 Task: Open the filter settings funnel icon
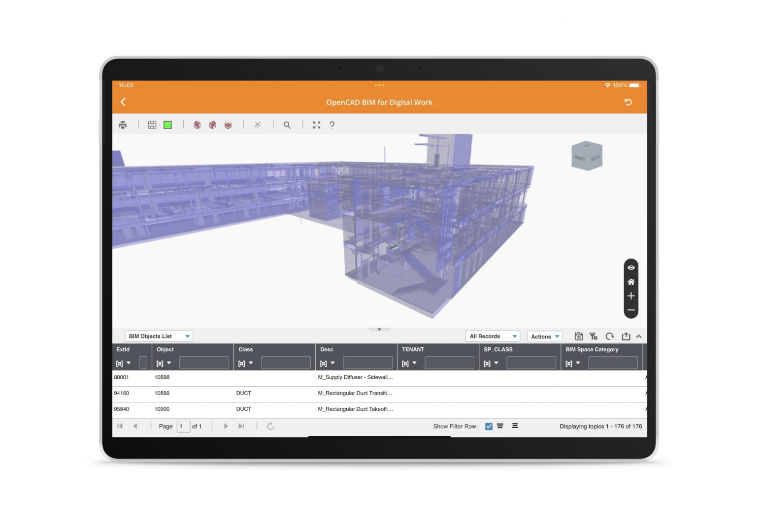point(594,336)
